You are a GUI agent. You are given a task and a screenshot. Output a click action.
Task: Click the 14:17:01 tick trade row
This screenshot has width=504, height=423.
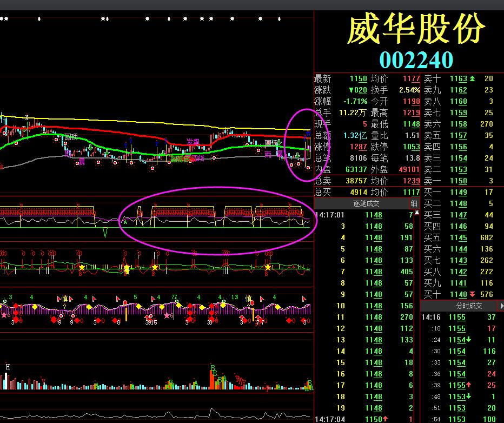364,215
